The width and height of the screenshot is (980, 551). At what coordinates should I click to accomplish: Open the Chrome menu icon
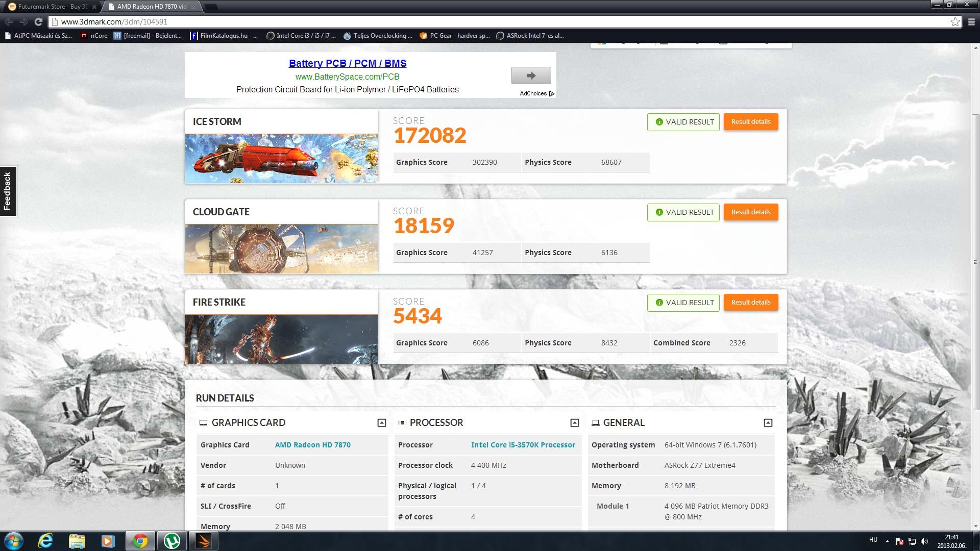[971, 21]
